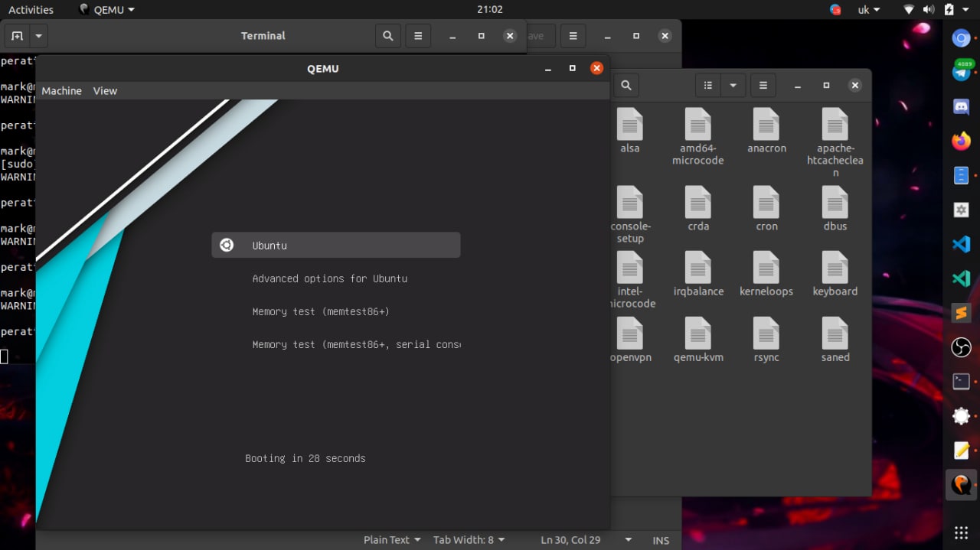980x550 pixels.
Task: Expand the Terminal new-tab dropdown arrow
Action: [38, 36]
